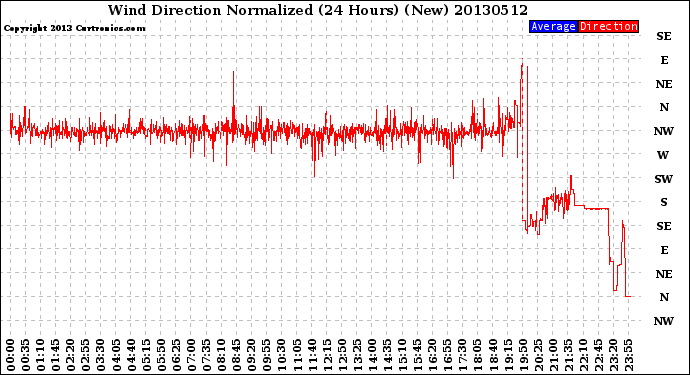The height and width of the screenshot is (375, 690).
Task: Select the 12:50 time label
Action: pyautogui.click(x=342, y=355)
